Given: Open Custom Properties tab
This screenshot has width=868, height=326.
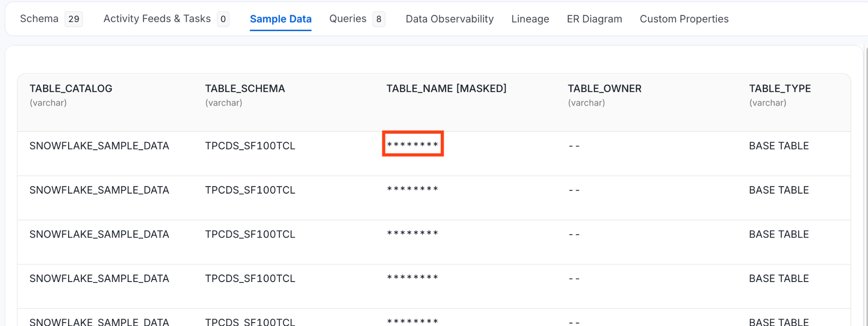Looking at the screenshot, I should [684, 19].
